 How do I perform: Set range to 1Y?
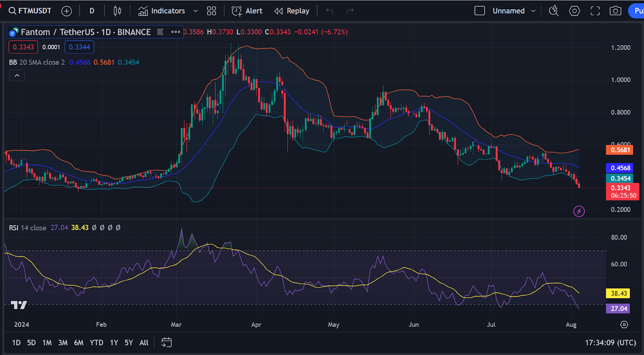click(x=114, y=343)
